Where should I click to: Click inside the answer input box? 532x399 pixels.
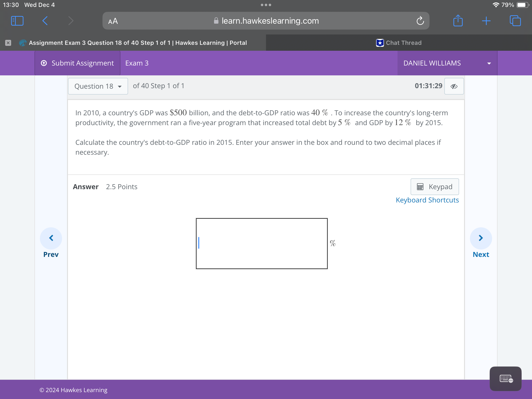(262, 243)
